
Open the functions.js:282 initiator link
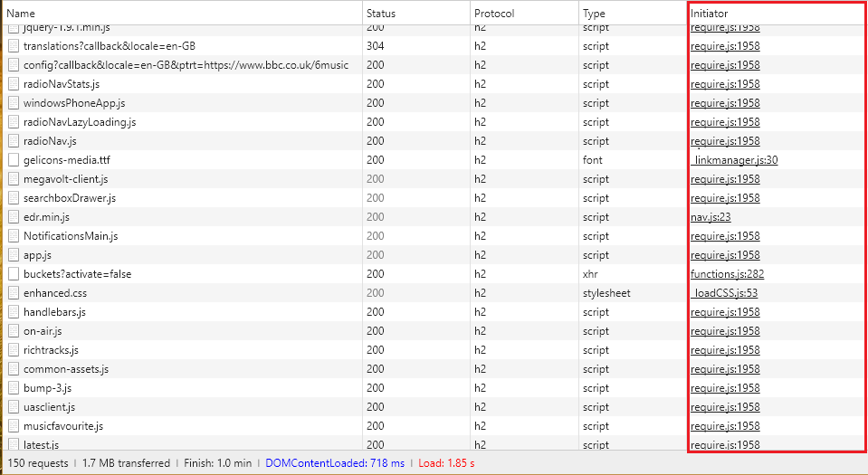tap(728, 274)
